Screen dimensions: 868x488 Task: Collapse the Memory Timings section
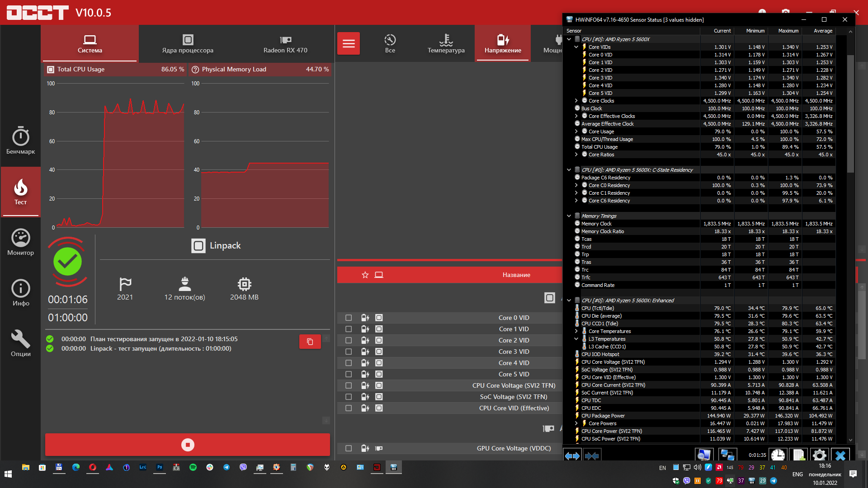point(569,216)
